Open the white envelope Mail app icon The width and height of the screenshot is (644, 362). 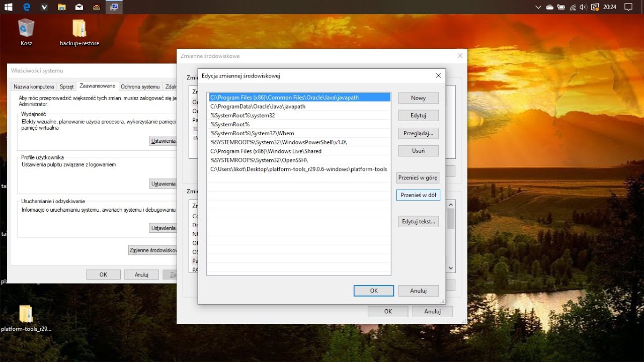(x=79, y=7)
